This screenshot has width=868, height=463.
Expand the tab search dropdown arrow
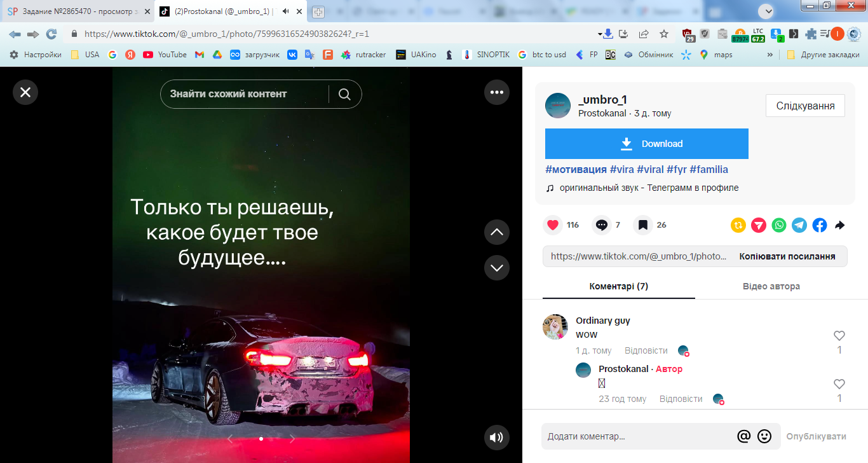768,11
